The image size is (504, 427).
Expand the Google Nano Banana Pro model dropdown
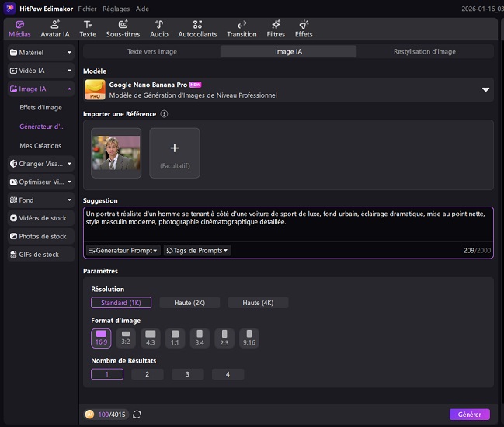[485, 89]
